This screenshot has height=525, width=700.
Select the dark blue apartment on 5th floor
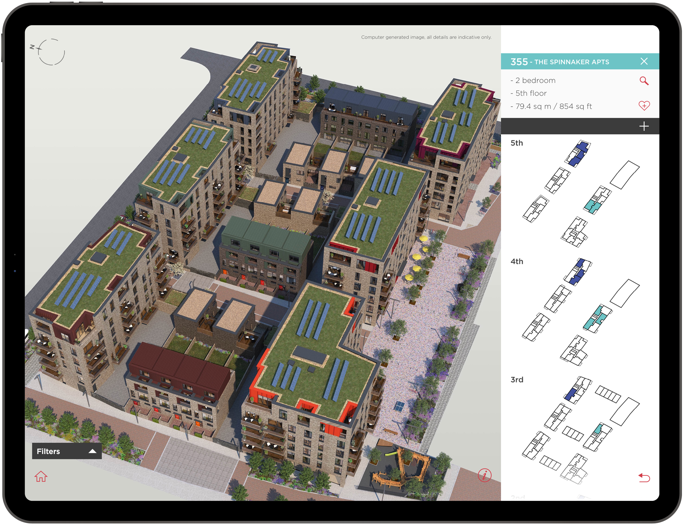577,153
